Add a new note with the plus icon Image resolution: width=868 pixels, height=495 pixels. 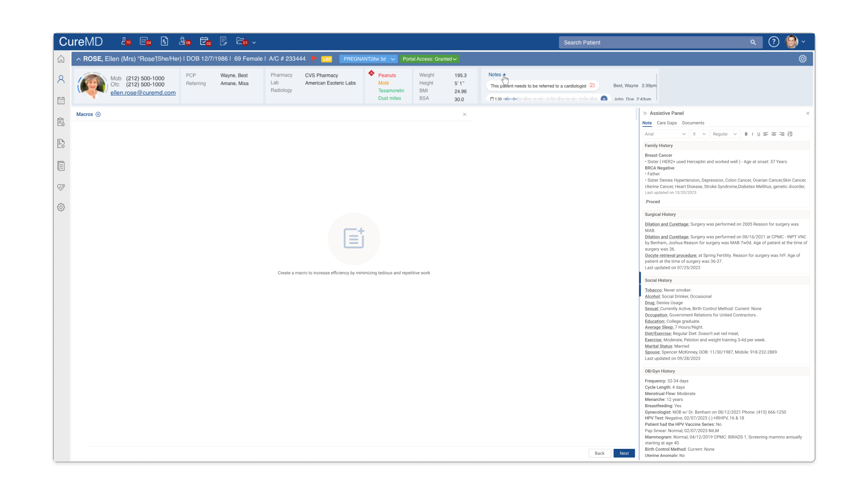pos(504,75)
